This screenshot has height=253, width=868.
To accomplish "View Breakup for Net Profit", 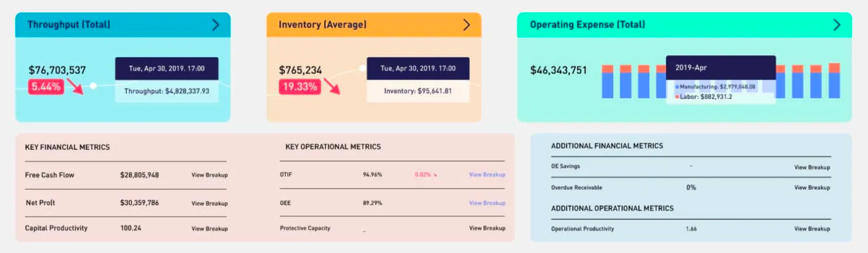I will tap(209, 203).
